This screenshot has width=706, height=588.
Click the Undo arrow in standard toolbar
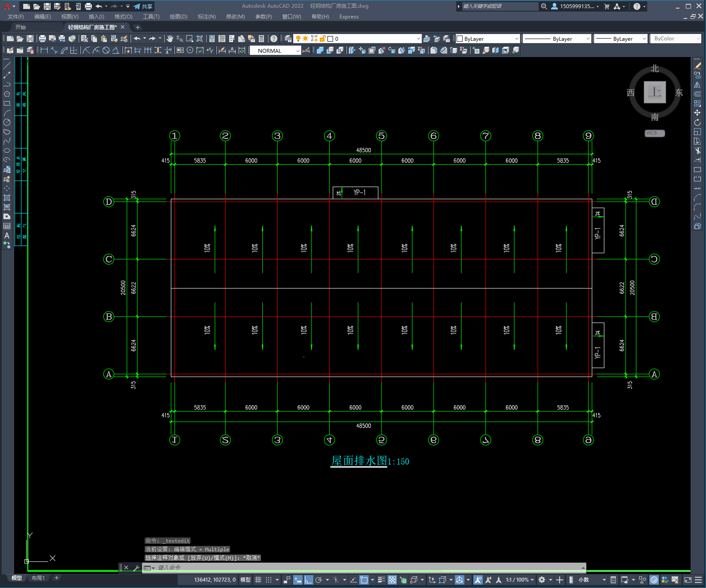click(x=137, y=39)
